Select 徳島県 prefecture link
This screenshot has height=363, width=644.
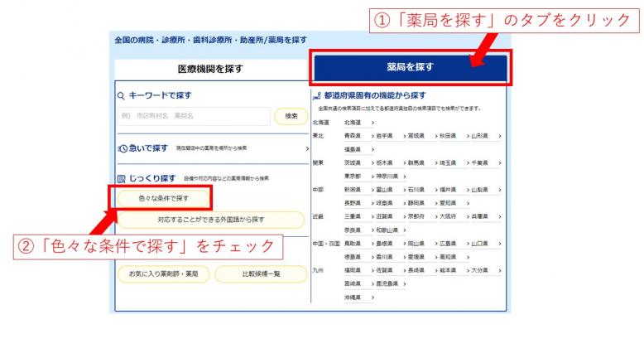[x=359, y=257]
